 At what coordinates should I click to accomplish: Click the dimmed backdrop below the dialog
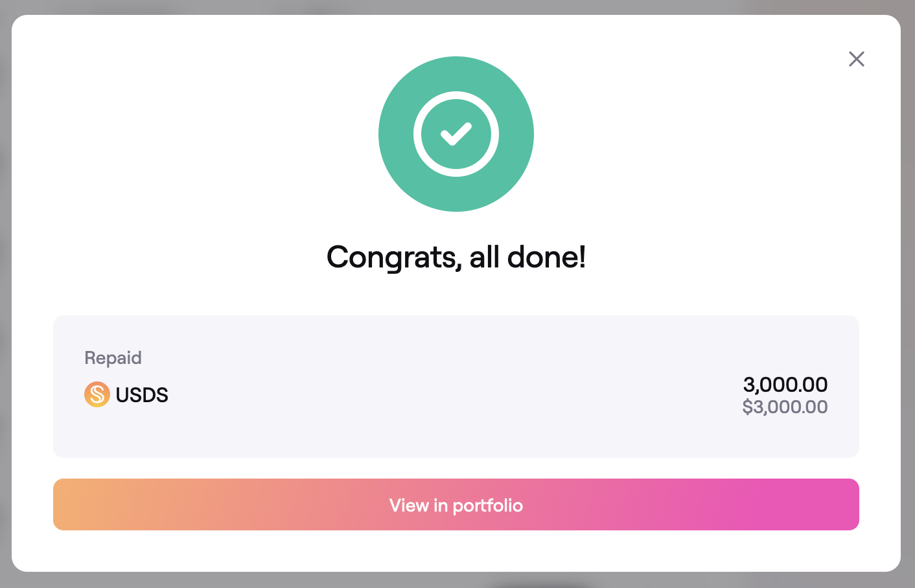point(259,581)
